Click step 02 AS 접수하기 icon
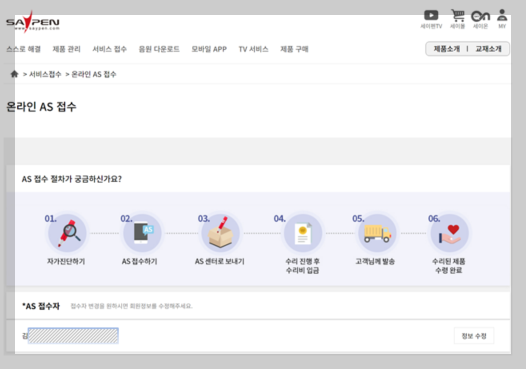 (142, 233)
